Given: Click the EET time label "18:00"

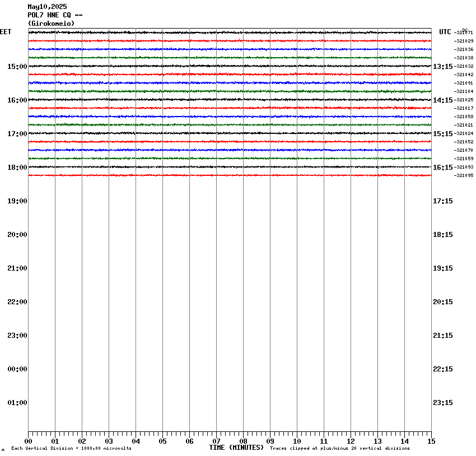Looking at the screenshot, I should click(x=17, y=167).
